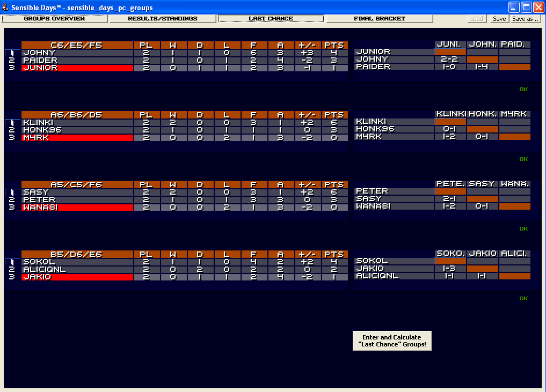Select red highlighted M4RK row in standings
This screenshot has height=392, width=546.
pyautogui.click(x=77, y=138)
